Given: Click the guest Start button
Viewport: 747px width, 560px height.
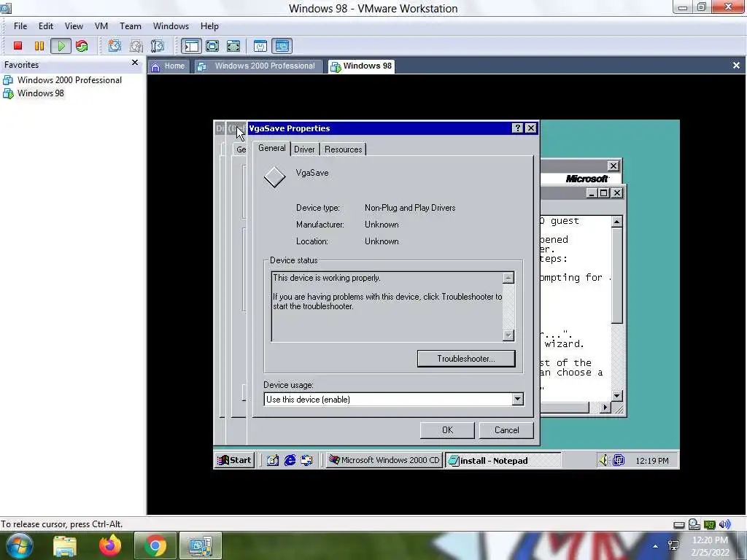Looking at the screenshot, I should point(234,460).
